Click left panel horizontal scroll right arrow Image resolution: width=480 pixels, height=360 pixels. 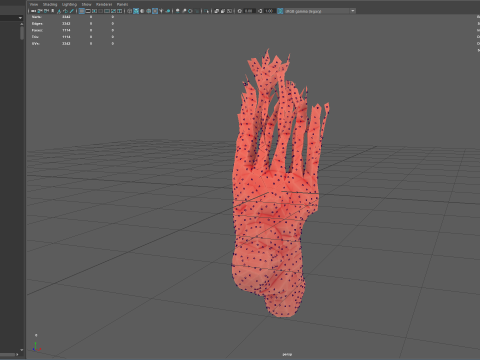coord(17,354)
